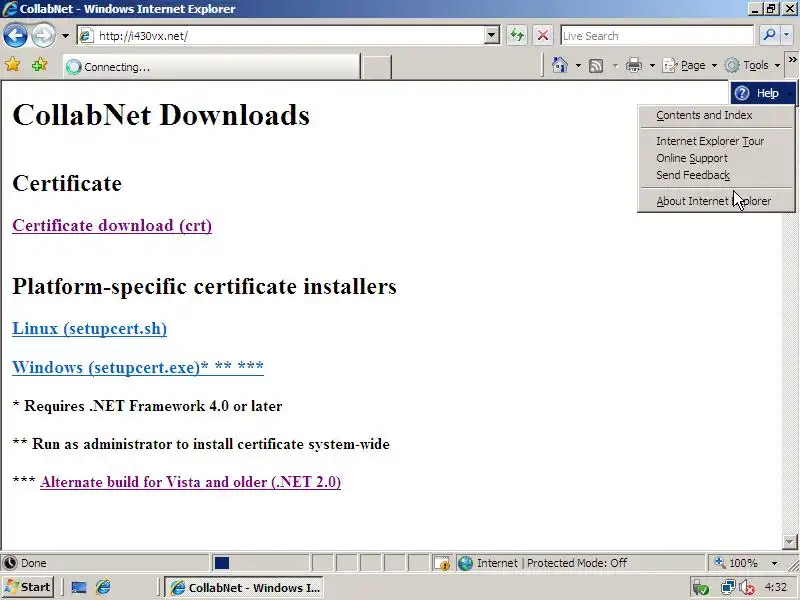
Task: Click the Help question mark icon
Action: click(x=742, y=93)
